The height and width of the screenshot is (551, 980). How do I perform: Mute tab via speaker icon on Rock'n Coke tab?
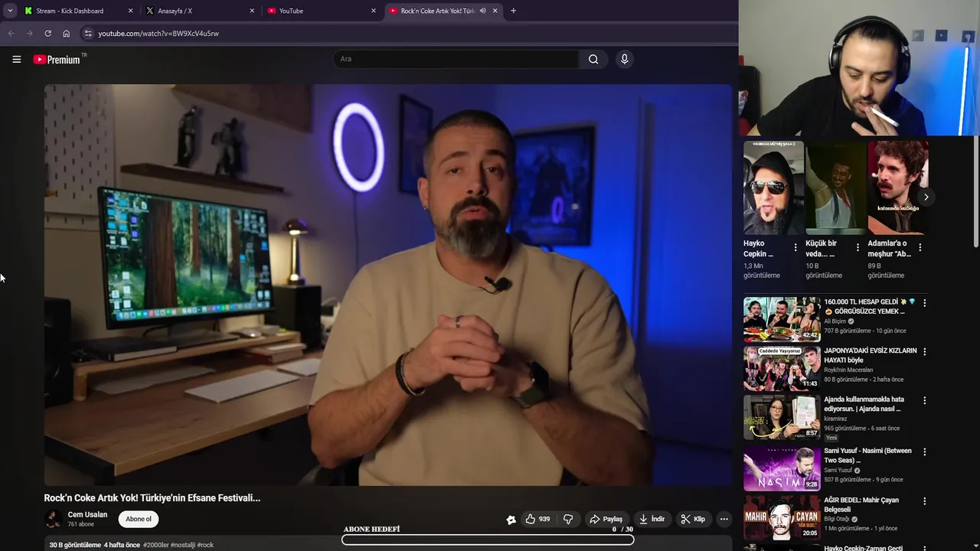[x=482, y=11]
